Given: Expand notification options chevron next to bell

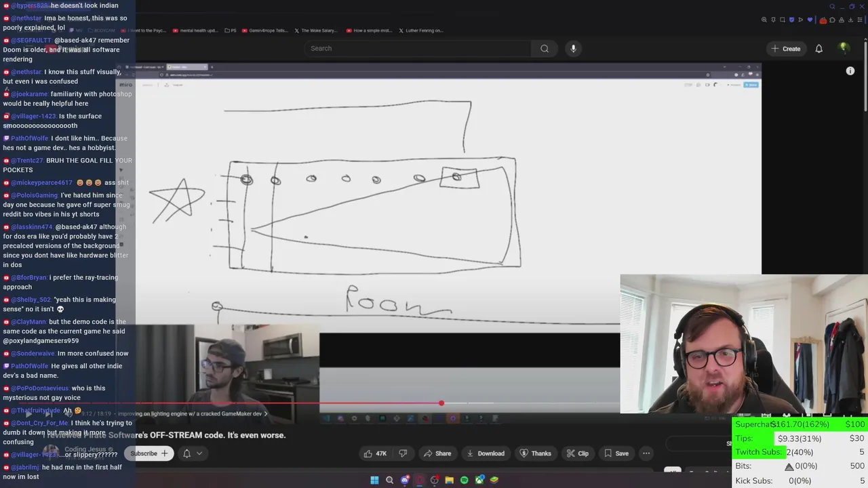Looking at the screenshot, I should click(x=199, y=453).
